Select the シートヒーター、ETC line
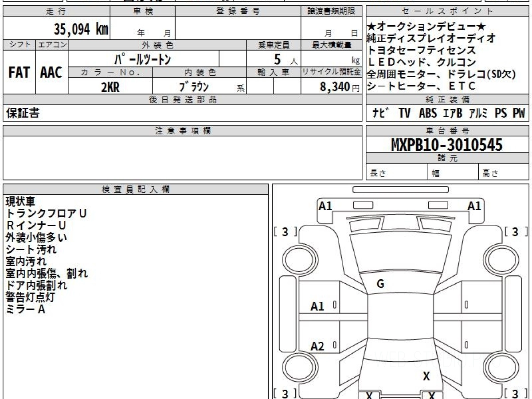 click(421, 86)
